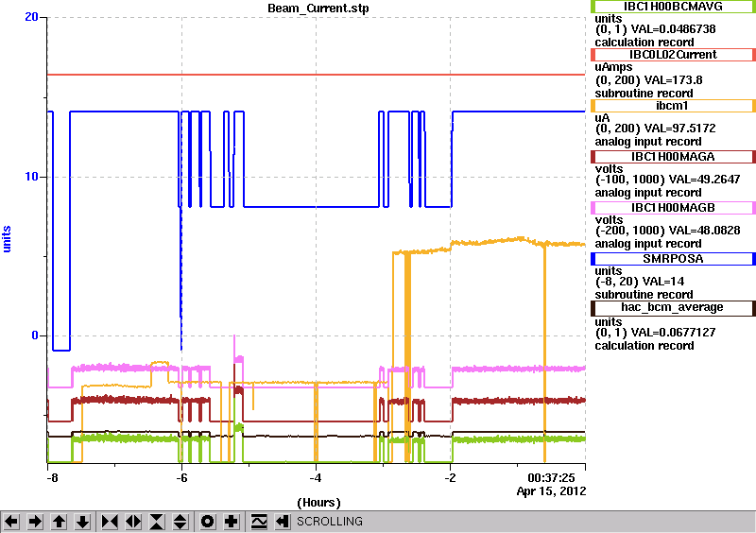The width and height of the screenshot is (756, 533).
Task: Pan the plot right with the right arrow
Action: 35,522
